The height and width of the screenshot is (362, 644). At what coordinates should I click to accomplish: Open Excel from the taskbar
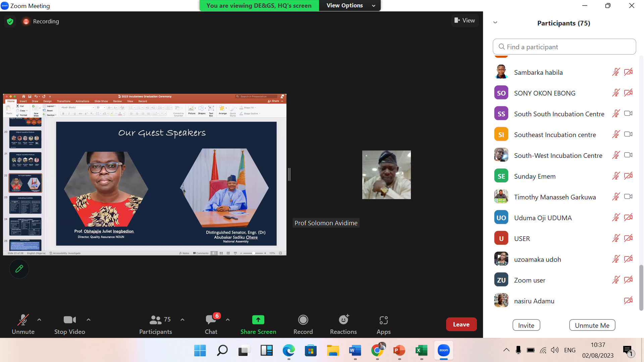coord(421,351)
